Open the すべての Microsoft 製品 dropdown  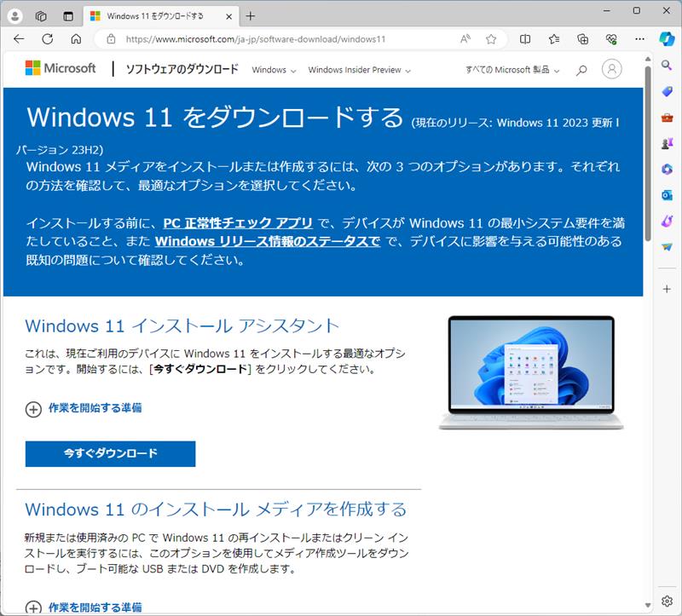click(x=513, y=70)
